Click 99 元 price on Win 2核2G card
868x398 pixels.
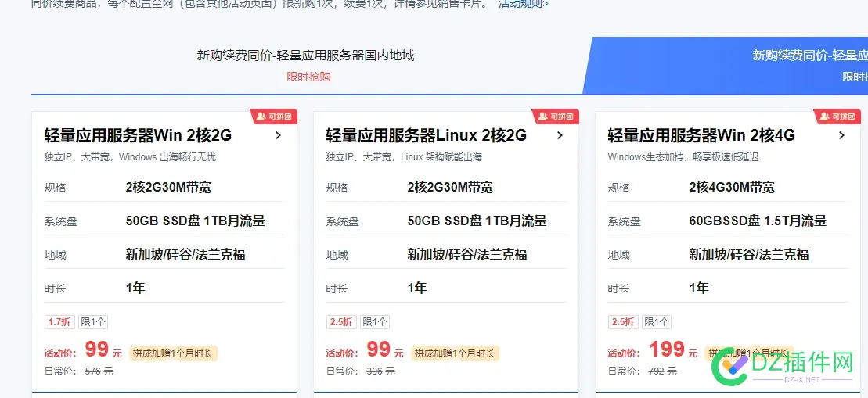(103, 350)
